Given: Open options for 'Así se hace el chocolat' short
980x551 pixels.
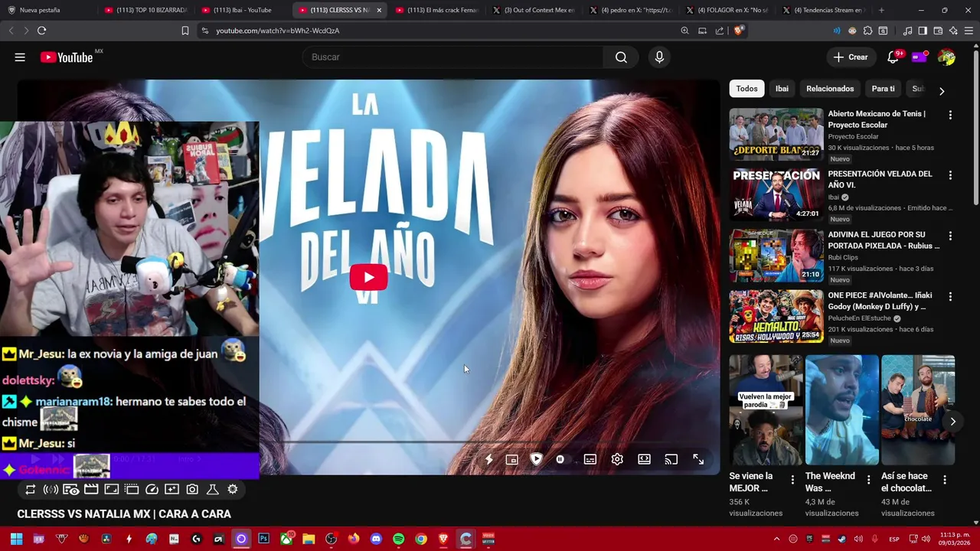Looking at the screenshot, I should pos(944,480).
